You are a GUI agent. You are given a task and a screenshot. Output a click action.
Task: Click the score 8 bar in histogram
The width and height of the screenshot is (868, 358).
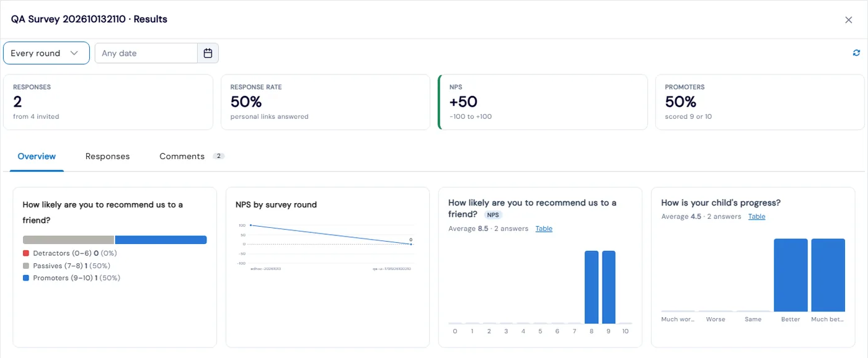pos(591,287)
